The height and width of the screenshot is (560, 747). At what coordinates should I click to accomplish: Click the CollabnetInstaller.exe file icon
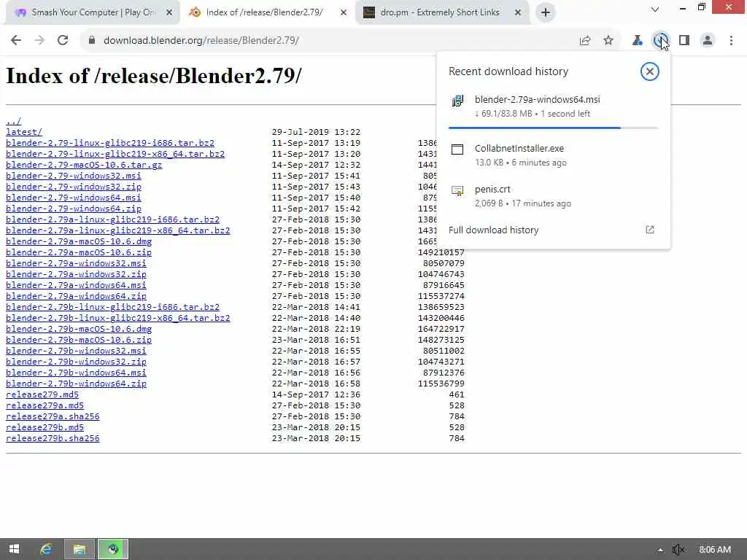pos(457,149)
